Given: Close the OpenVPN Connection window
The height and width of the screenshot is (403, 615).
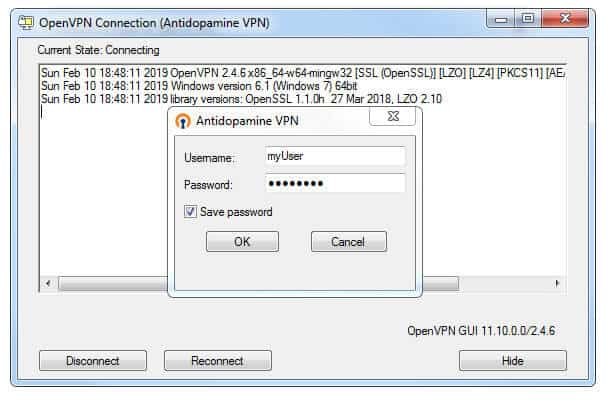Looking at the screenshot, I should point(565,19).
